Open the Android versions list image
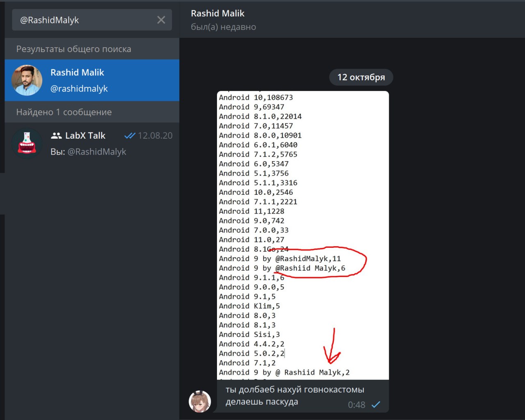Image resolution: width=525 pixels, height=420 pixels. [303, 235]
